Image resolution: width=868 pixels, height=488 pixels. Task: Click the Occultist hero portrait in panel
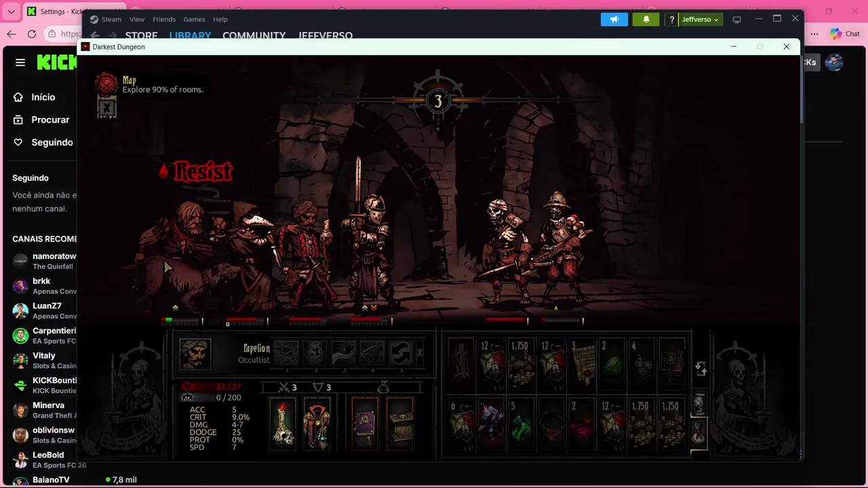(x=195, y=354)
